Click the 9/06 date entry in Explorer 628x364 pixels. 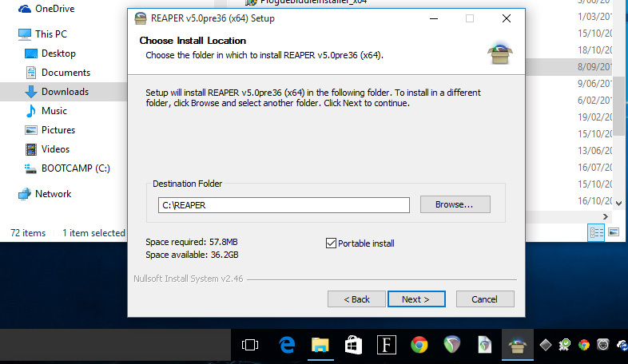click(x=594, y=84)
